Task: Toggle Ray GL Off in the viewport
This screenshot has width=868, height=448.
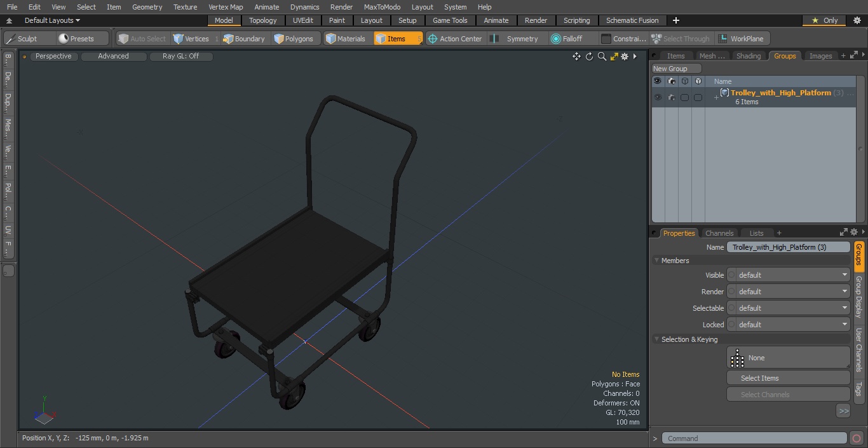Action: 181,57
